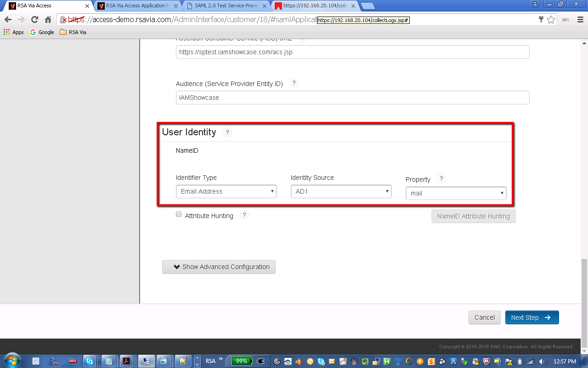588x368 pixels.
Task: Expand Show Advanced Configuration section
Action: [x=219, y=267]
